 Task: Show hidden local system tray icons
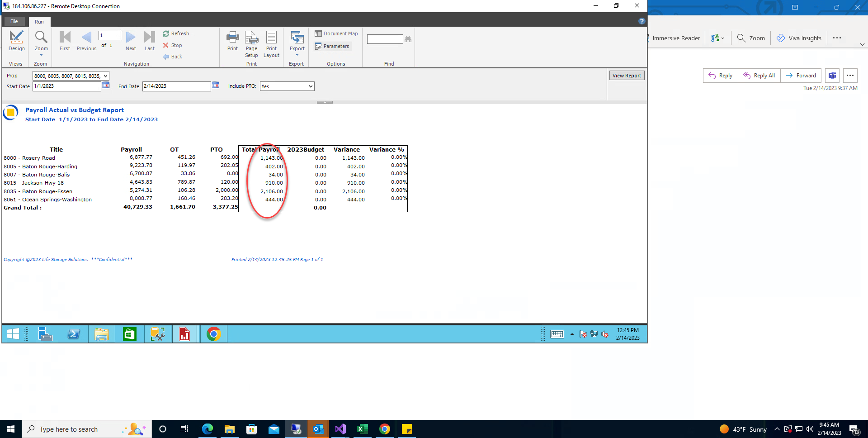pyautogui.click(x=777, y=429)
